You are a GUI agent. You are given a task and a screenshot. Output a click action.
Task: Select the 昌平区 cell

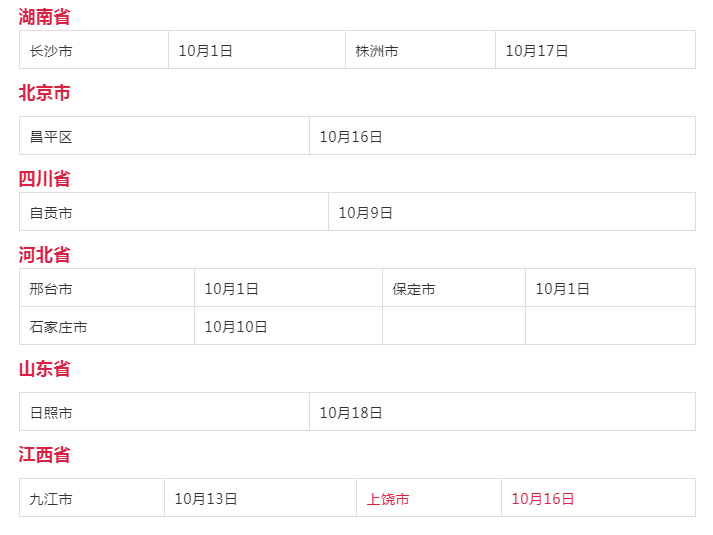(164, 136)
